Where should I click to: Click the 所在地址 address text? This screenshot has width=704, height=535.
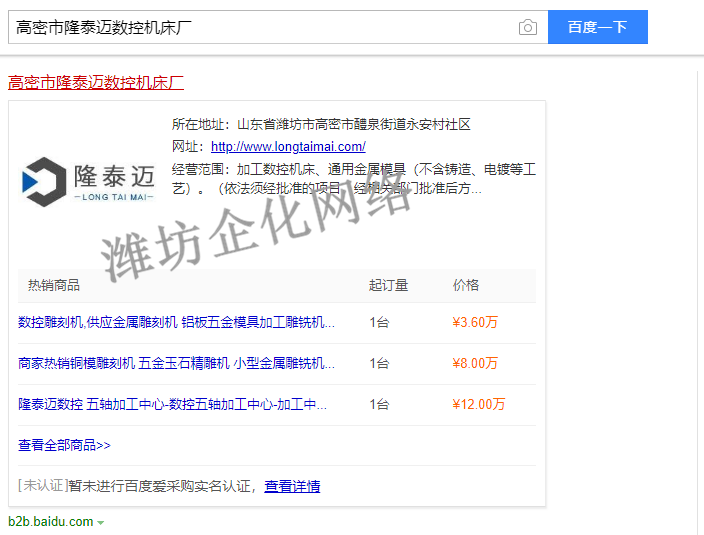click(320, 125)
